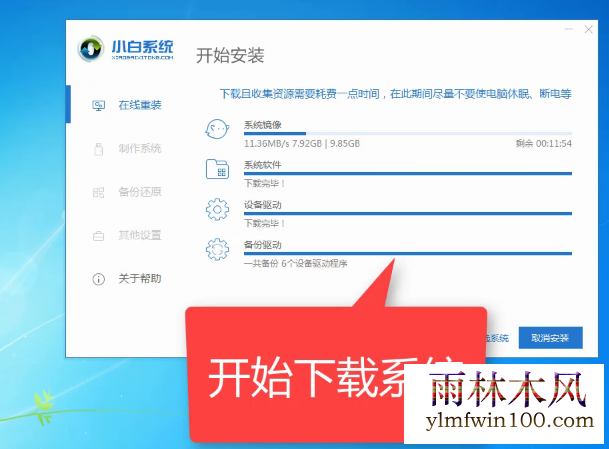Click the 关于帮助 info icon
The height and width of the screenshot is (449, 609).
[x=99, y=279]
